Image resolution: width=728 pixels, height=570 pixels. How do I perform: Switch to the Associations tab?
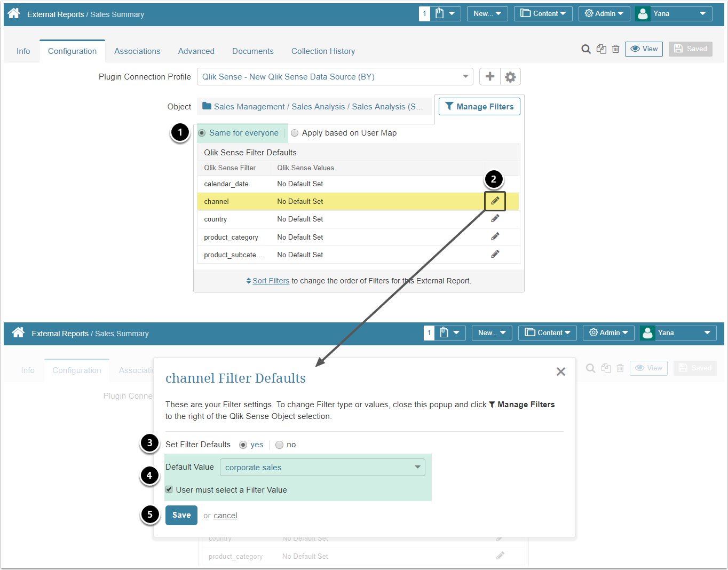(x=137, y=51)
